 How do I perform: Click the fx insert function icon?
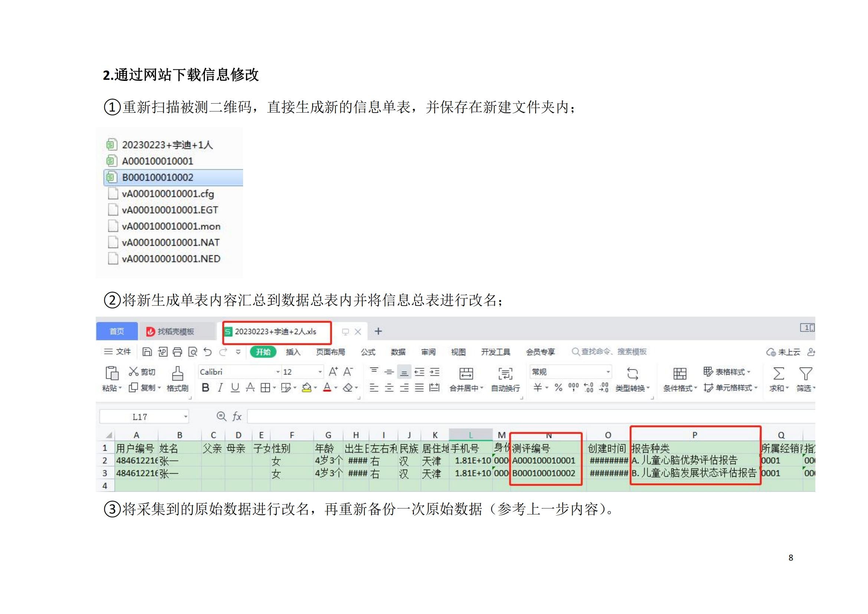click(237, 417)
